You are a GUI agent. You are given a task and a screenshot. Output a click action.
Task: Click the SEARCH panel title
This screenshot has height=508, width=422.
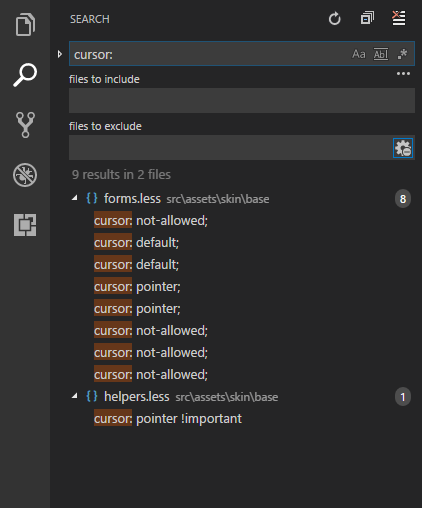coord(90,19)
